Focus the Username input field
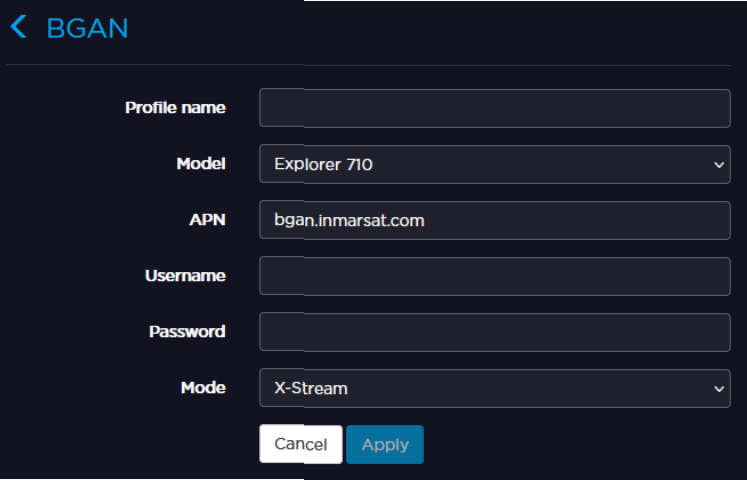 click(494, 276)
